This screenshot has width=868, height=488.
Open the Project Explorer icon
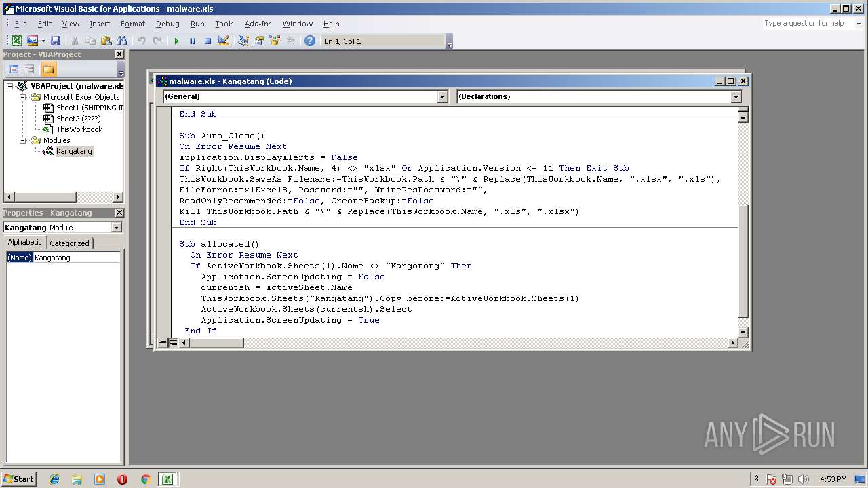coord(243,41)
